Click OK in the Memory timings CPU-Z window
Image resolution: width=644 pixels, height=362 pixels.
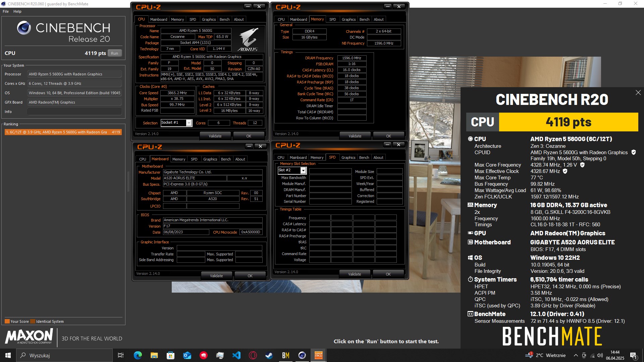point(388,136)
